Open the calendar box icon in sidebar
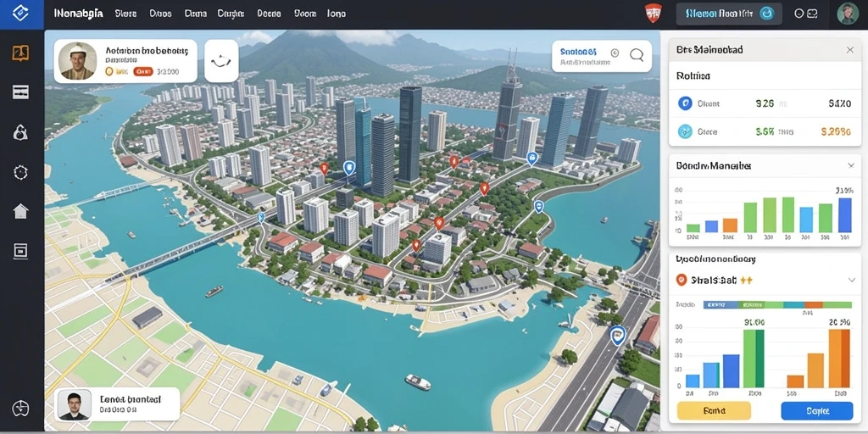The width and height of the screenshot is (868, 434). 20,251
